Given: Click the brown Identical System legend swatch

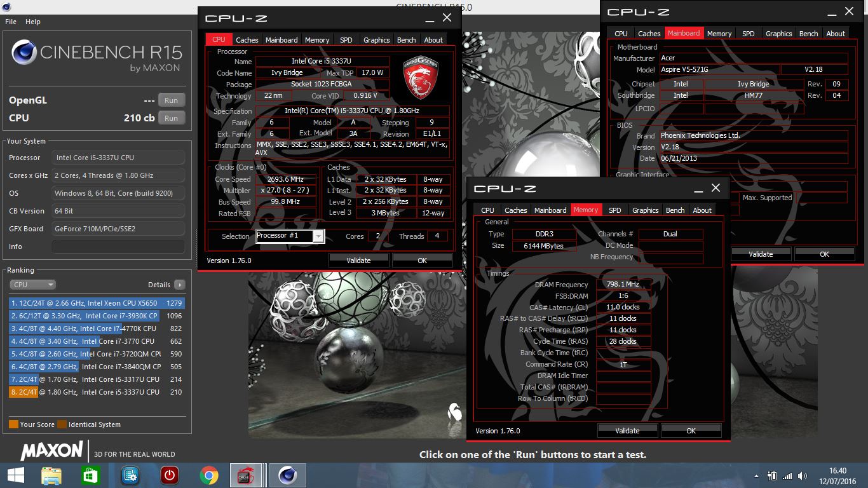Looking at the screenshot, I should tap(62, 424).
